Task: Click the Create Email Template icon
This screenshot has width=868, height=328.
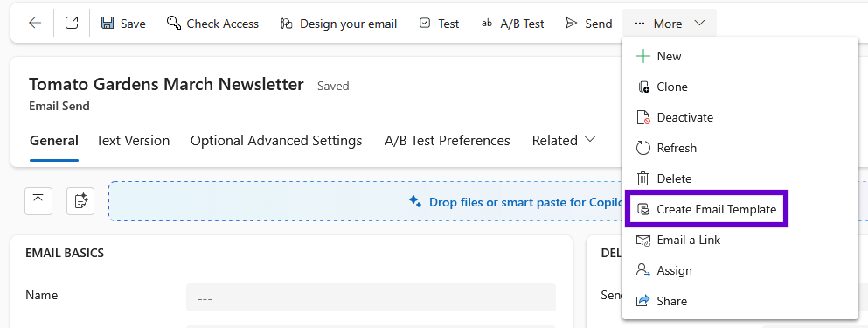Action: click(642, 209)
